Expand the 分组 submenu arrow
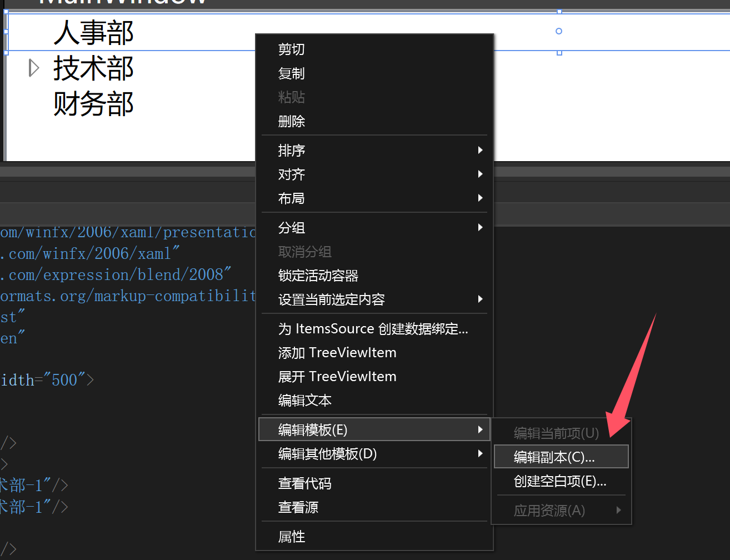 click(480, 227)
